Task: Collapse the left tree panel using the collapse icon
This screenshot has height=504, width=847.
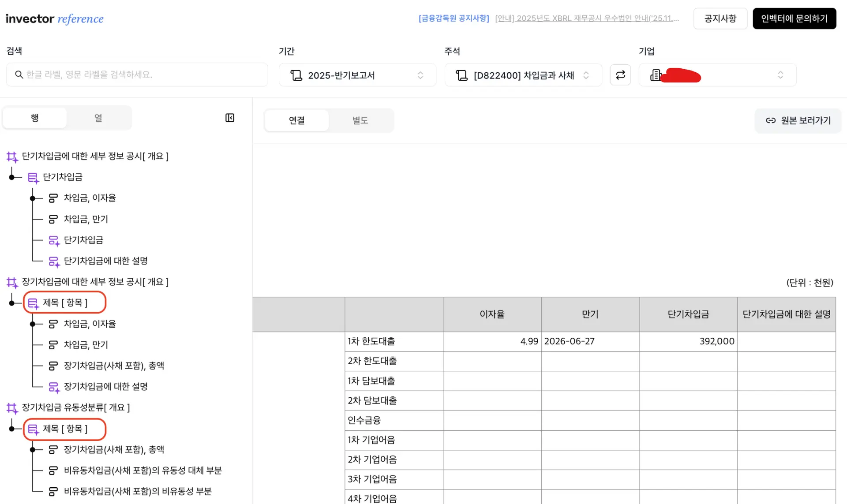Action: tap(229, 118)
